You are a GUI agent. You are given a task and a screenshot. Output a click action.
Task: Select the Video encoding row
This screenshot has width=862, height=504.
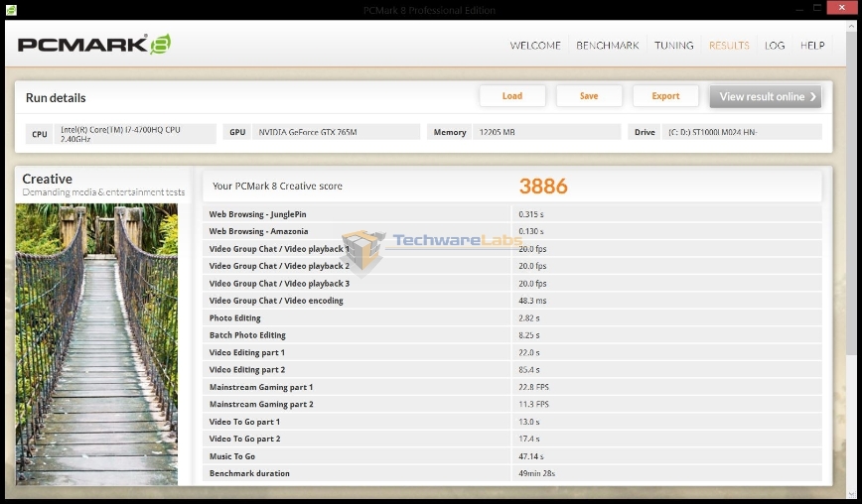click(512, 301)
